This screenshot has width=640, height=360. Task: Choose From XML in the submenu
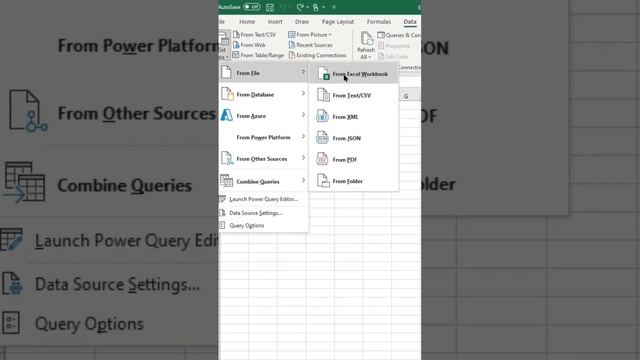click(x=353, y=117)
